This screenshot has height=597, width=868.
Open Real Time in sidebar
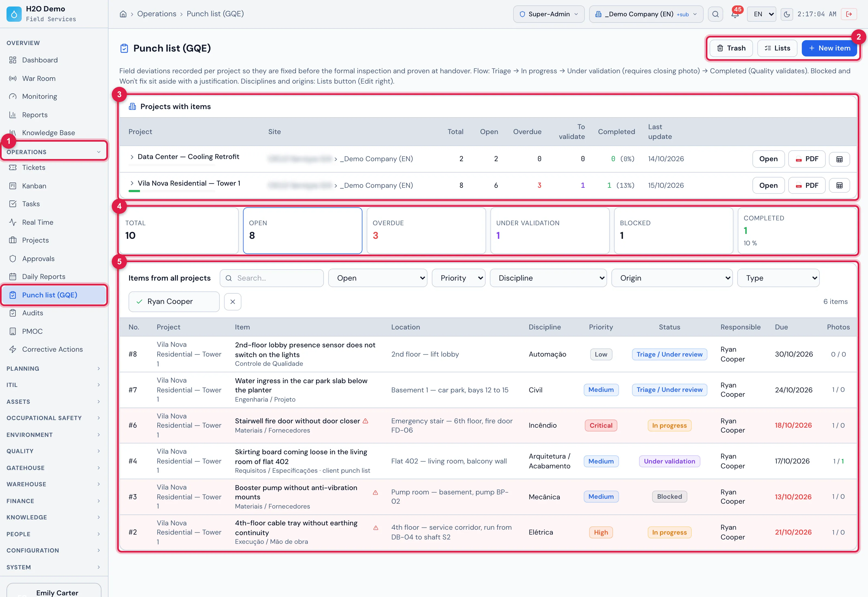point(54,222)
